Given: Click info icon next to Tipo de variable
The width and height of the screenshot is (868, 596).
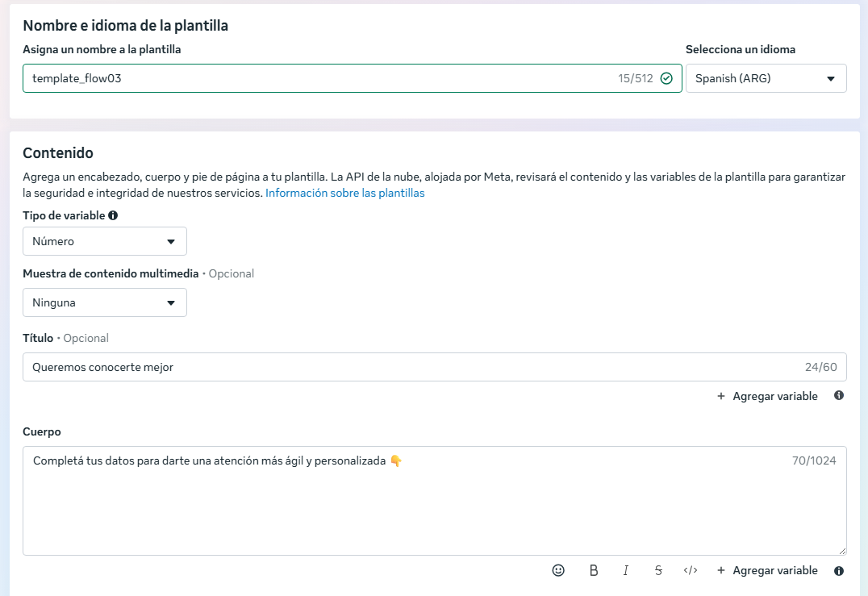Looking at the screenshot, I should coord(113,215).
